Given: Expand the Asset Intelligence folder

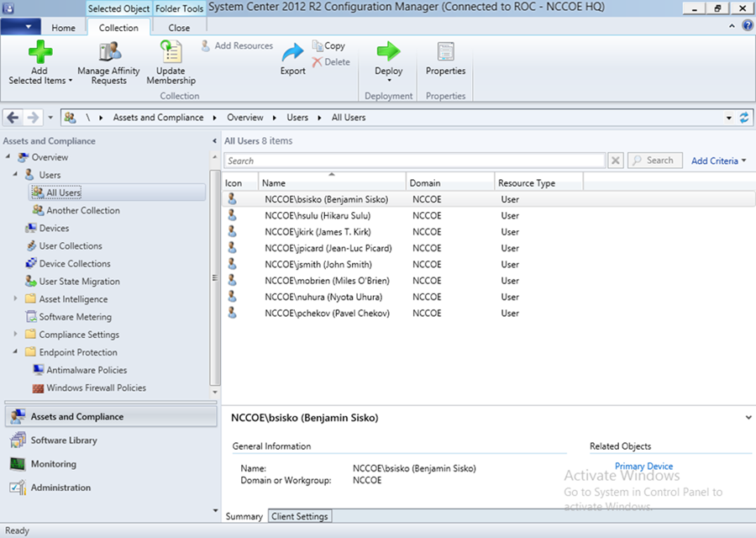Looking at the screenshot, I should pos(15,298).
